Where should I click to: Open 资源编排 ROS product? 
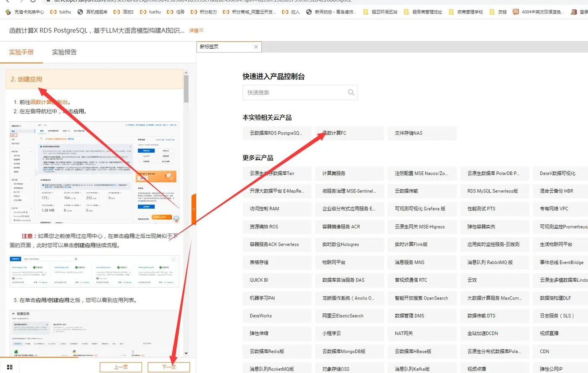(277, 227)
